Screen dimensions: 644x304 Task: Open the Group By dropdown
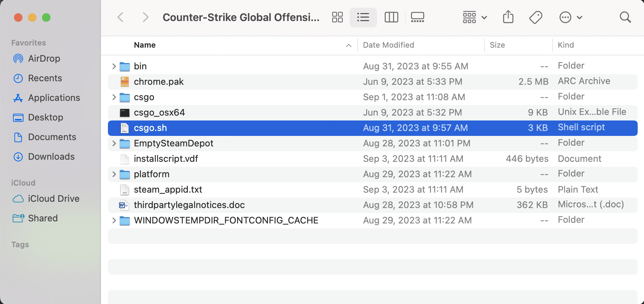[475, 17]
